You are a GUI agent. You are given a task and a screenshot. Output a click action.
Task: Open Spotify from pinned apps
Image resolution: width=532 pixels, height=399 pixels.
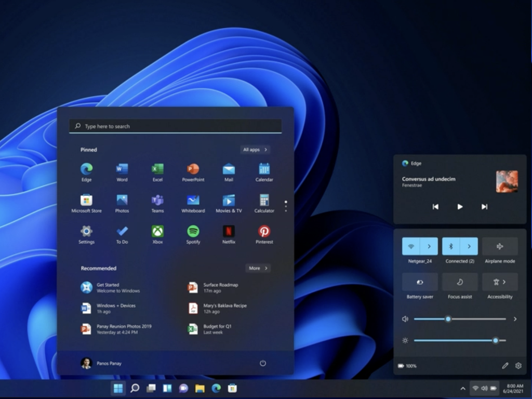(x=193, y=235)
